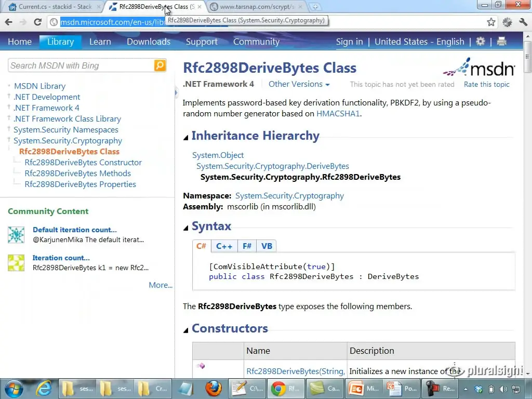Open the Home menu item

[20, 42]
